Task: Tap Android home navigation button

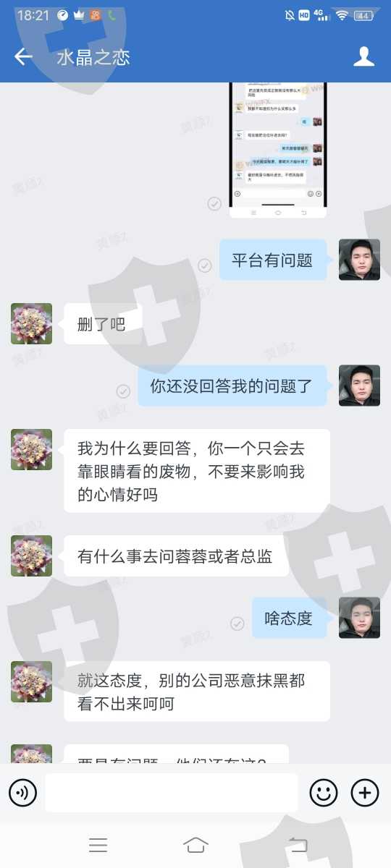Action: point(195,844)
